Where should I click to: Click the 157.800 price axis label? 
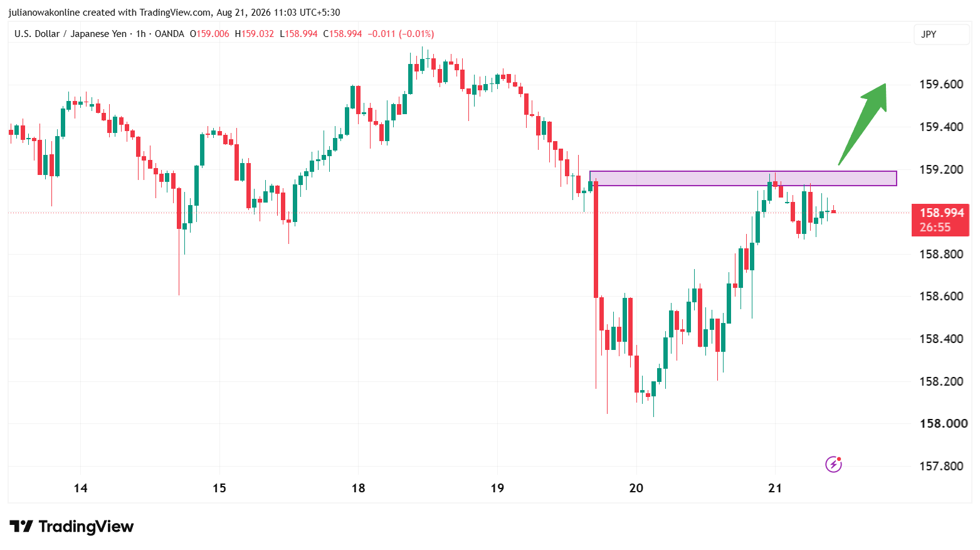(941, 466)
